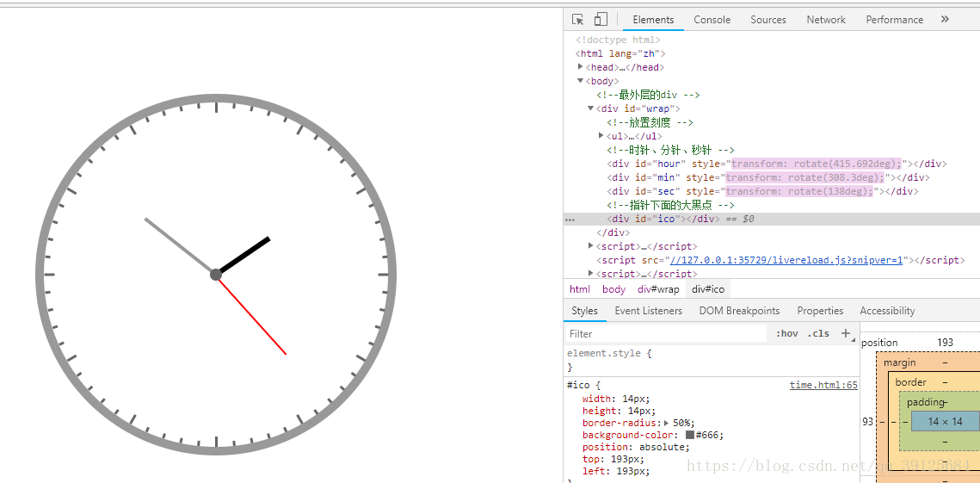
Task: Click the position absolute declaration
Action: click(x=636, y=448)
